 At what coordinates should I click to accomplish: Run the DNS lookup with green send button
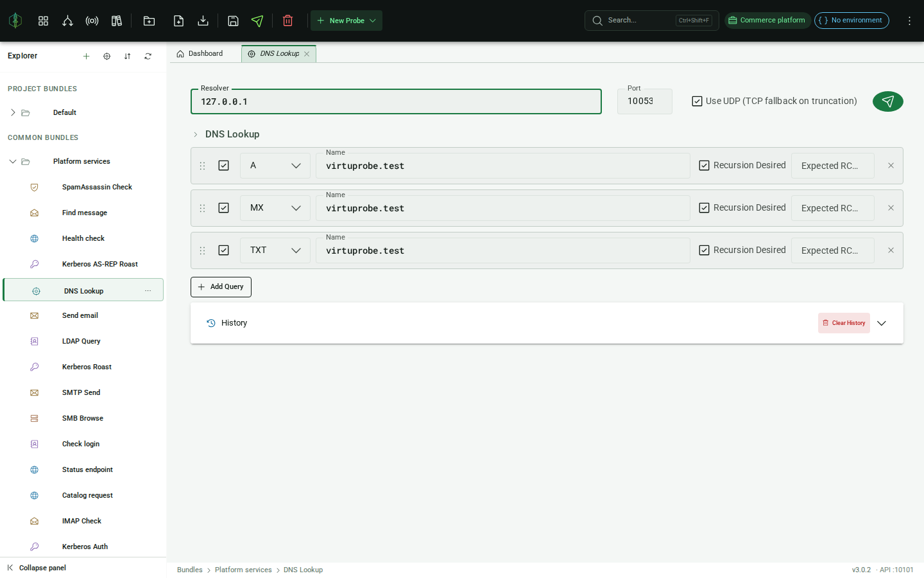[x=887, y=101]
